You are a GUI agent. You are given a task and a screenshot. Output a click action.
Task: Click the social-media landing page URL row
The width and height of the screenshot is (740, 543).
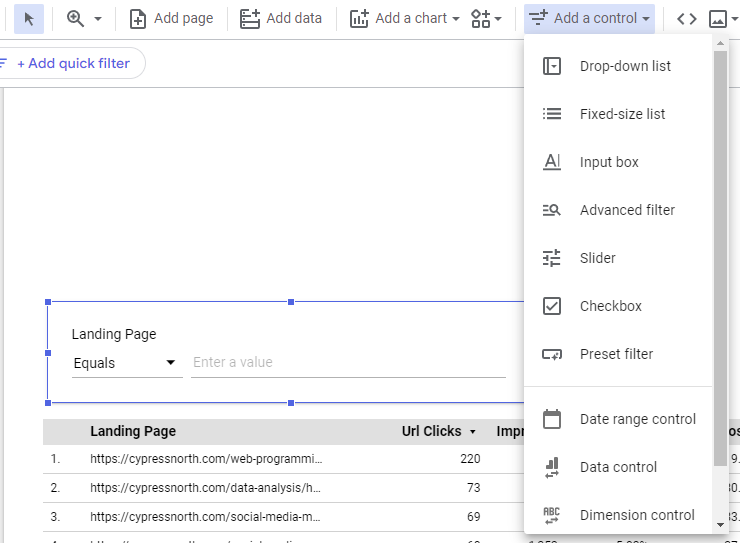click(205, 517)
